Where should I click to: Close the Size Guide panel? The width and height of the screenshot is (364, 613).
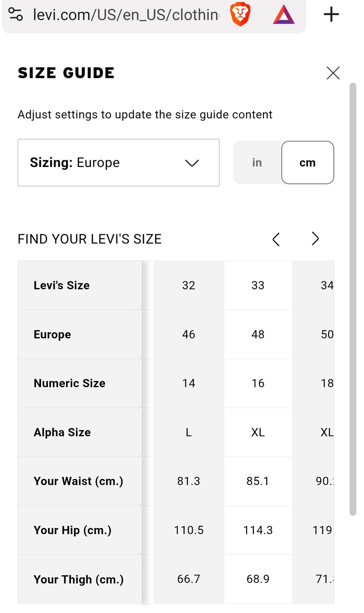point(333,73)
